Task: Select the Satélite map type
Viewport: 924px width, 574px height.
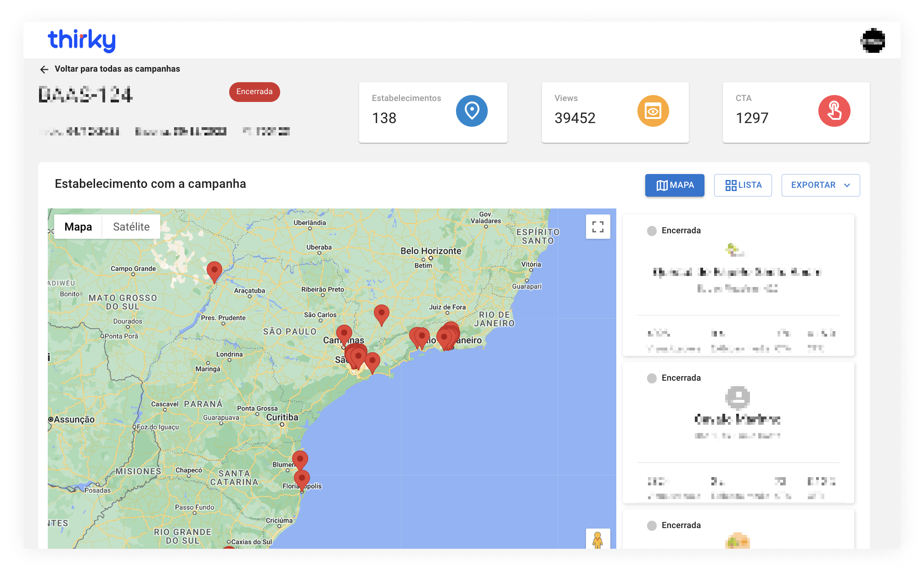Action: (131, 227)
